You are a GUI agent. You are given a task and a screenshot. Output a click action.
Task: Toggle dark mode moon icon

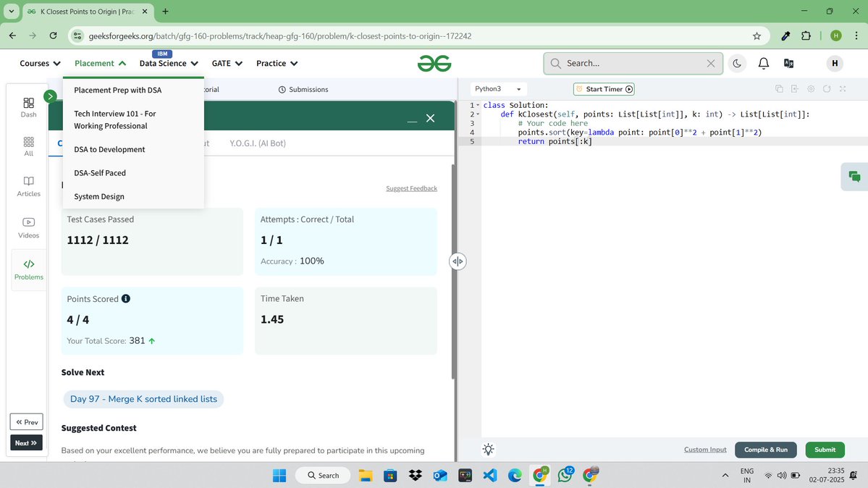[x=737, y=63]
